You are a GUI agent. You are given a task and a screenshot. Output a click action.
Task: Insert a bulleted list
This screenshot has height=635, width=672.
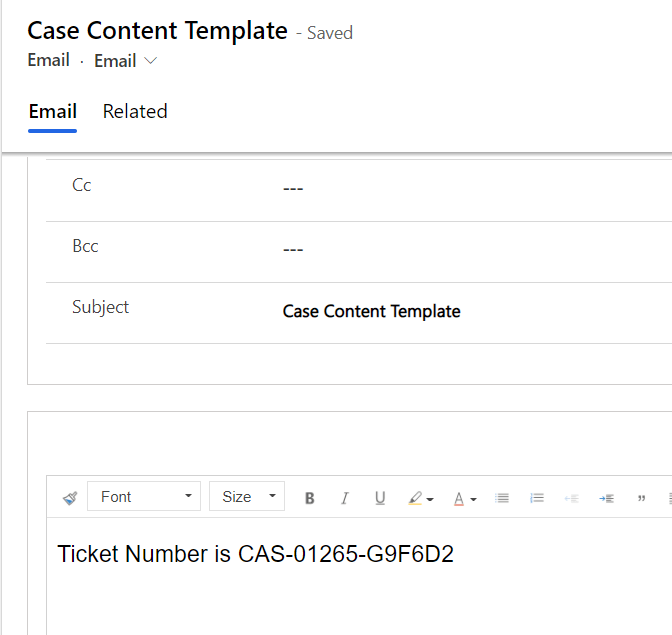tap(503, 498)
